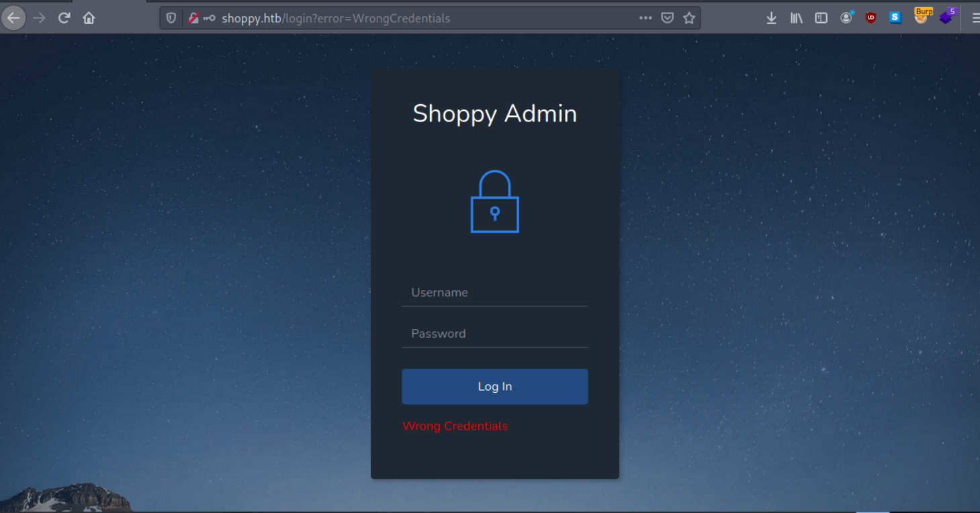Click the insecure connection padlock icon
The image size is (980, 513).
(193, 18)
